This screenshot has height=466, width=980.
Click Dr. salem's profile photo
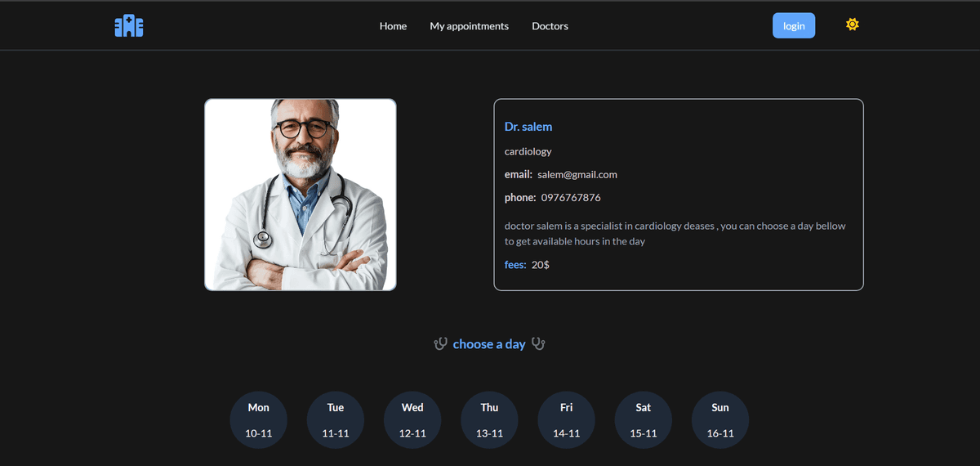click(301, 195)
